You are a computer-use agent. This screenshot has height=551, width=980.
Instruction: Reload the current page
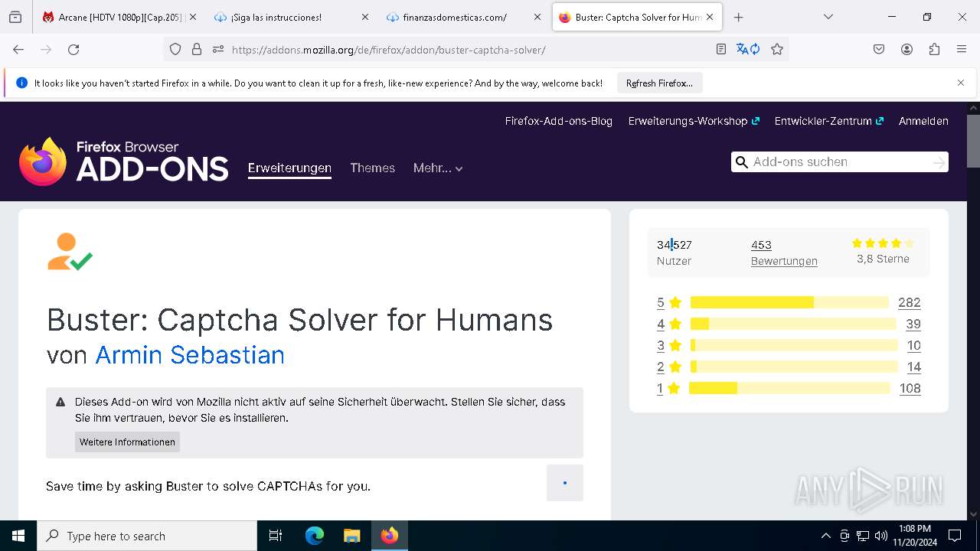point(73,49)
